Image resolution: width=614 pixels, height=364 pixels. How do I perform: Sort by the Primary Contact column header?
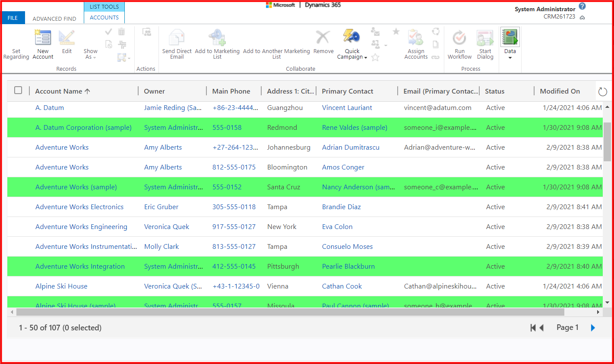point(348,91)
